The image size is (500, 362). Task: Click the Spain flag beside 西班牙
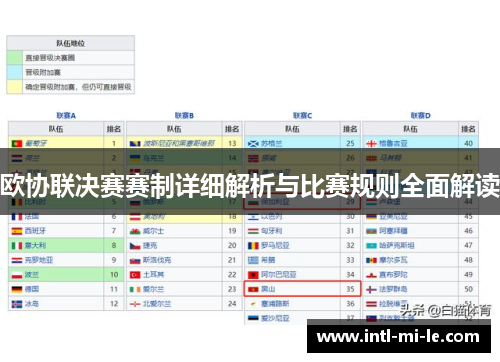(x=17, y=231)
